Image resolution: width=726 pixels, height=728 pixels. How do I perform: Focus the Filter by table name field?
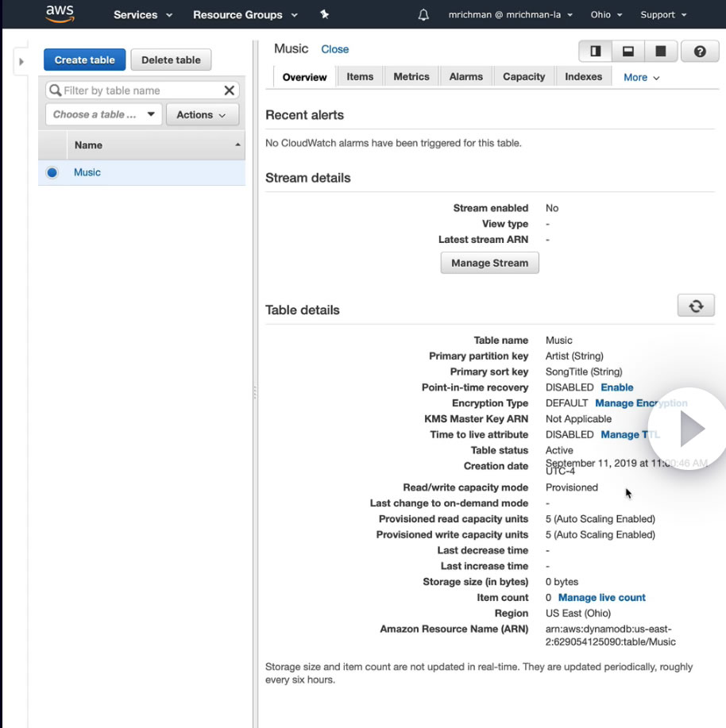pos(143,91)
